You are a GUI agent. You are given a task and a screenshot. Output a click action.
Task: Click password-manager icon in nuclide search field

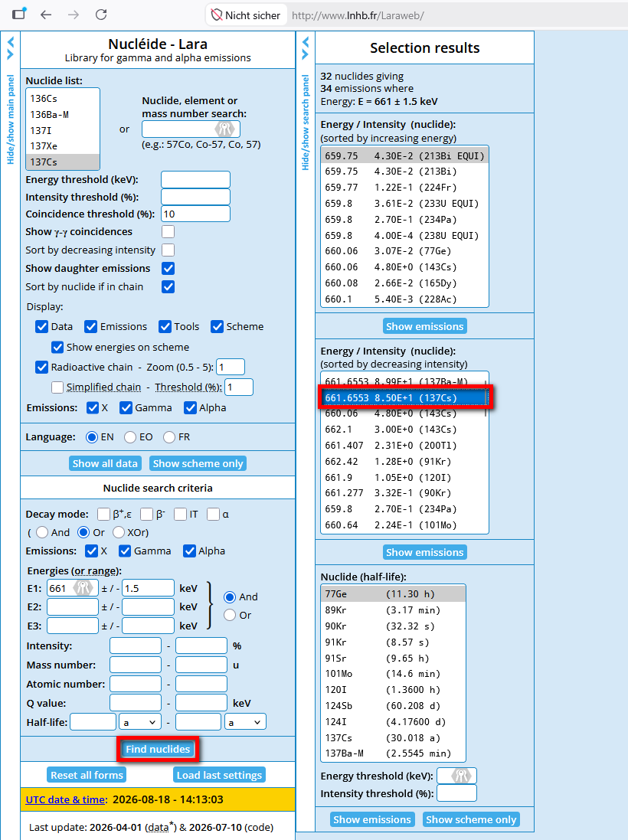click(224, 129)
